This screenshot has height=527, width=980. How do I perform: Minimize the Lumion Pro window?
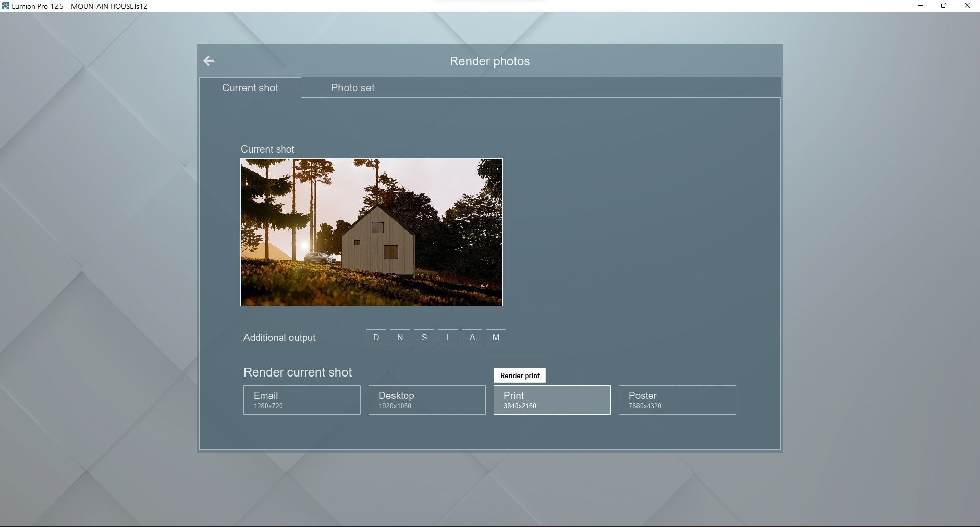(x=921, y=6)
